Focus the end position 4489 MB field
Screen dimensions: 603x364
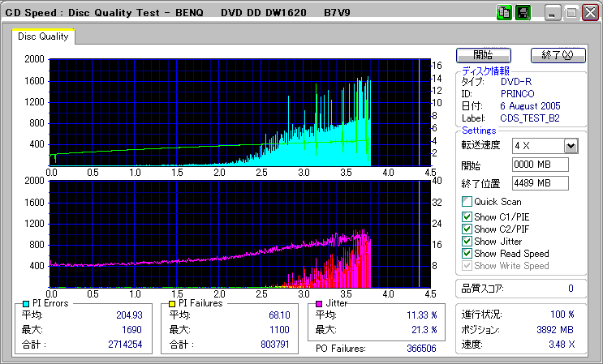[x=541, y=183]
